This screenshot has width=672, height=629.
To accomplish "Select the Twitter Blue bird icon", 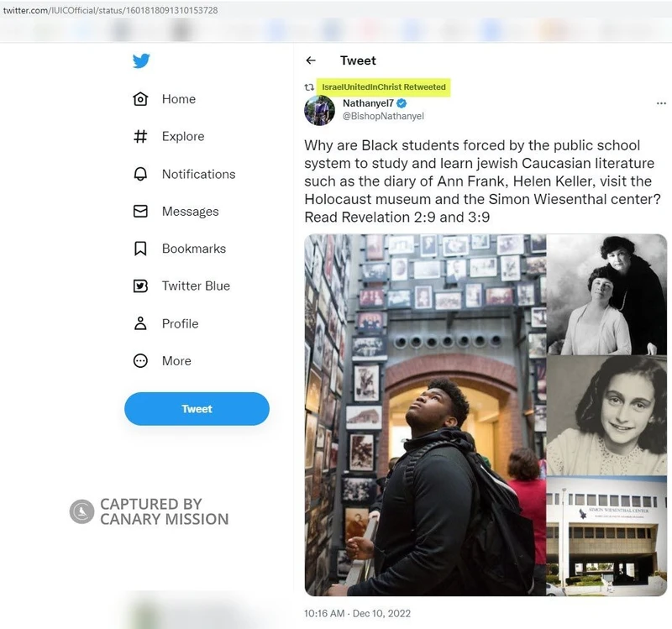I will 142,286.
